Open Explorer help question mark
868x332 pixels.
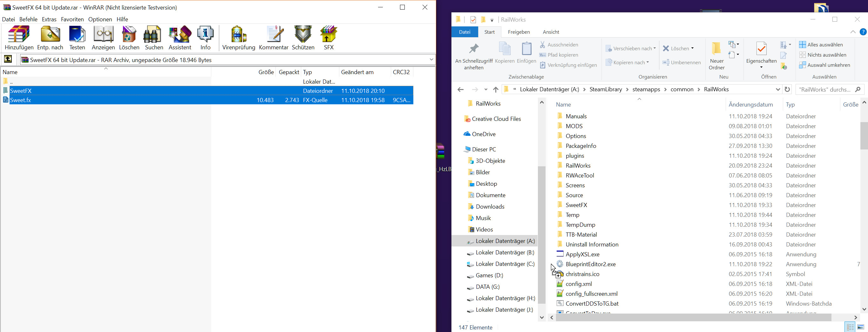863,32
